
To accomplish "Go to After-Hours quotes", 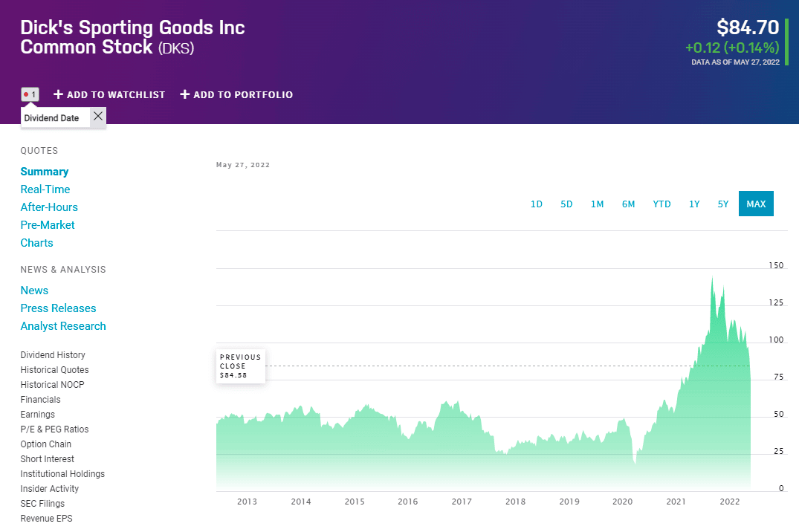I will 49,207.
